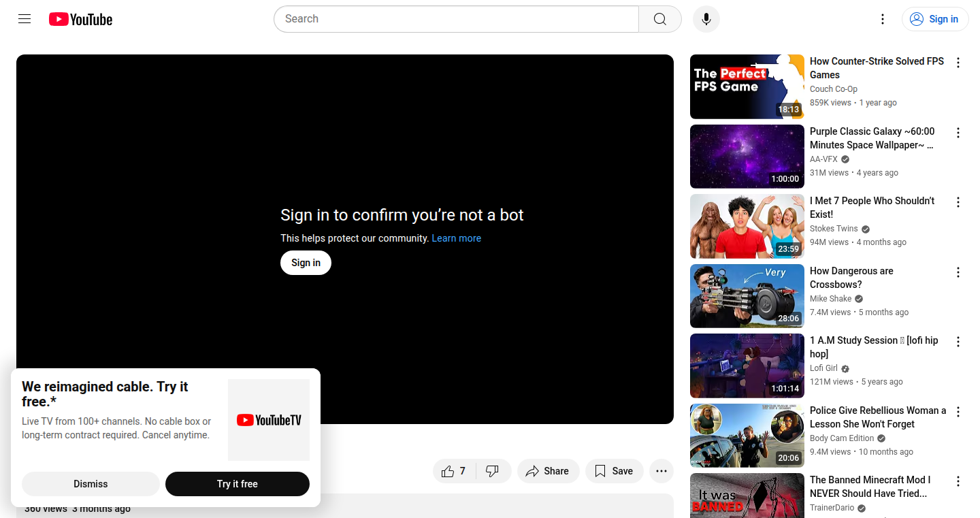Click the Lofi Girl verified badge
This screenshot has height=518, width=980.
[845, 369]
